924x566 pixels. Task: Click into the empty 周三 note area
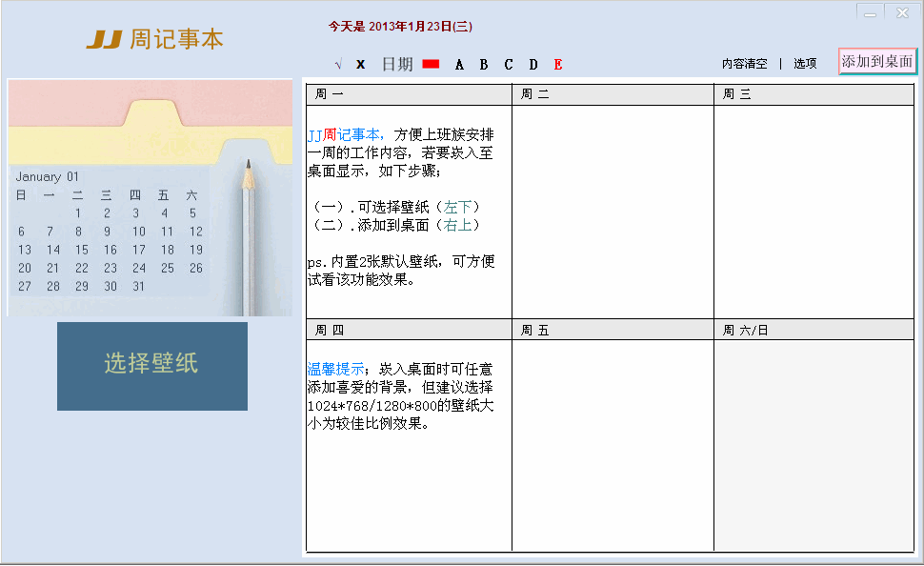click(x=814, y=211)
